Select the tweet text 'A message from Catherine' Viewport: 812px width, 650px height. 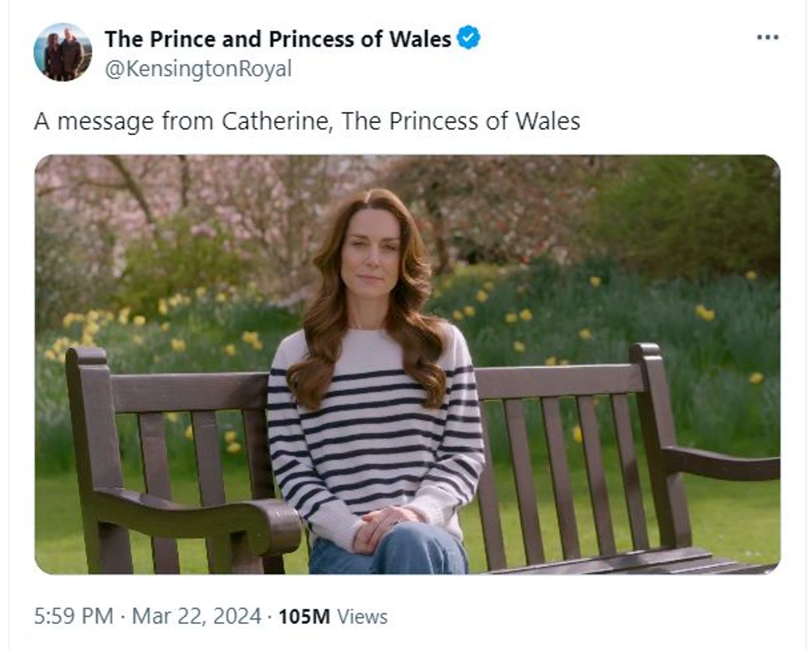[x=183, y=121]
